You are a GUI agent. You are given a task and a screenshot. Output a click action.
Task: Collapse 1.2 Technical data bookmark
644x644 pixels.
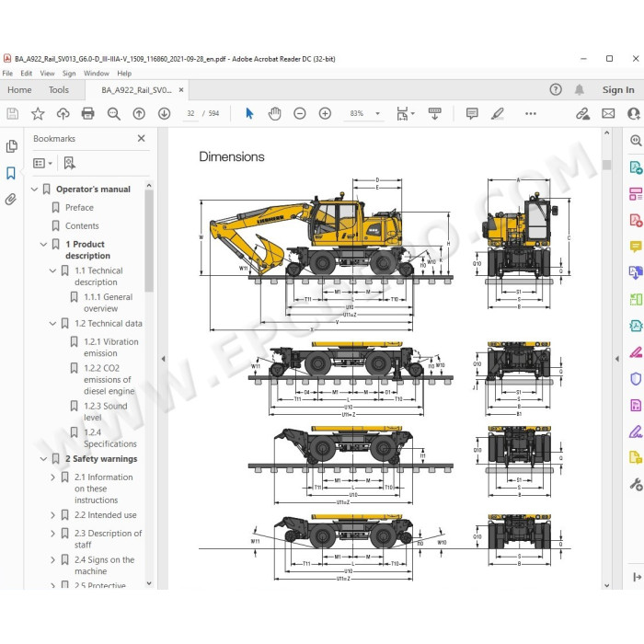(52, 324)
